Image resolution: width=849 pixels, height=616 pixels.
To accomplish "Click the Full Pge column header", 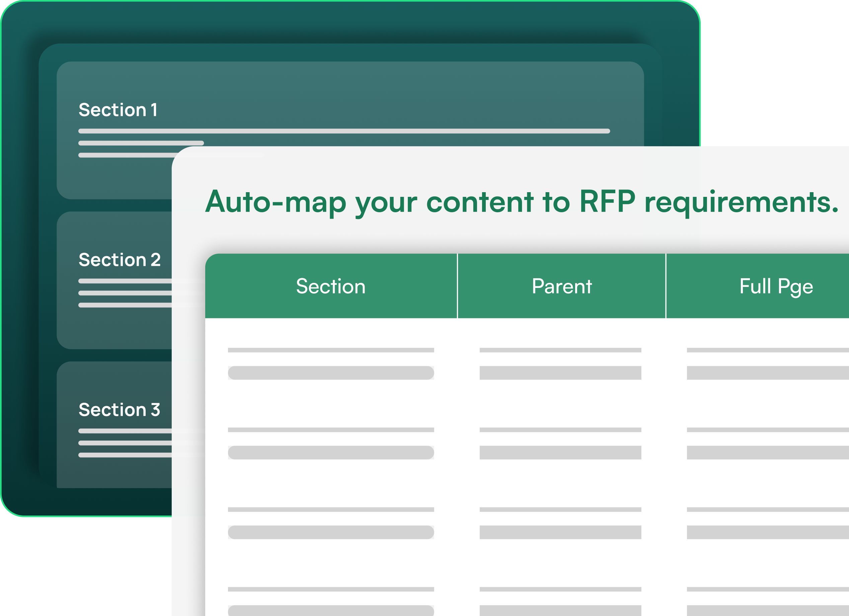I will 776,286.
